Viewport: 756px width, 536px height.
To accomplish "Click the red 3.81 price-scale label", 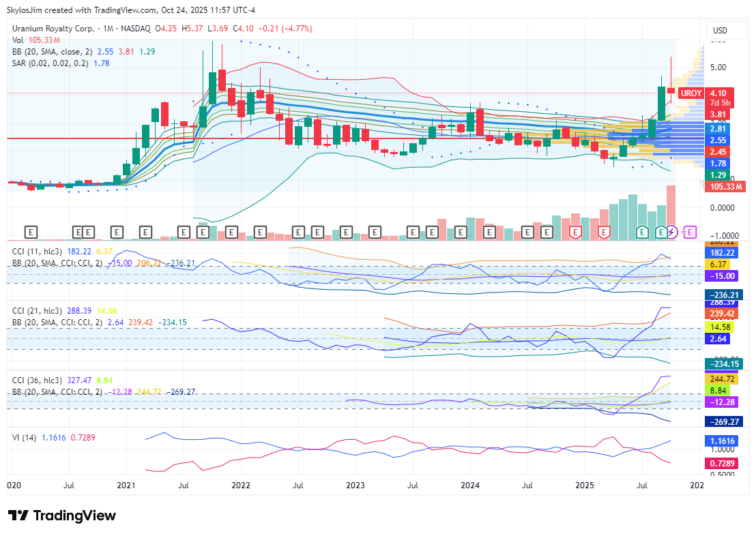I will click(x=717, y=115).
